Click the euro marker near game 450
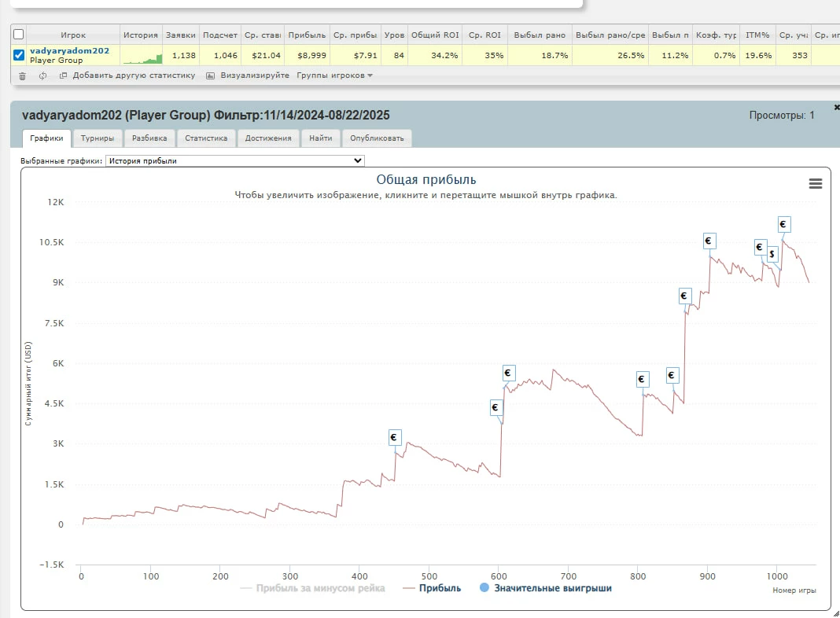 pos(395,437)
